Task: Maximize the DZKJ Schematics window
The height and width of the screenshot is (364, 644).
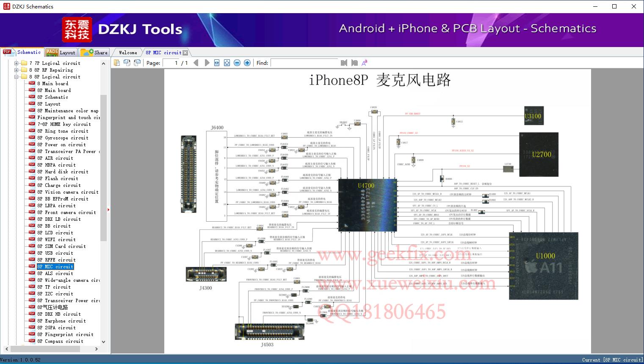Action: tap(614, 6)
